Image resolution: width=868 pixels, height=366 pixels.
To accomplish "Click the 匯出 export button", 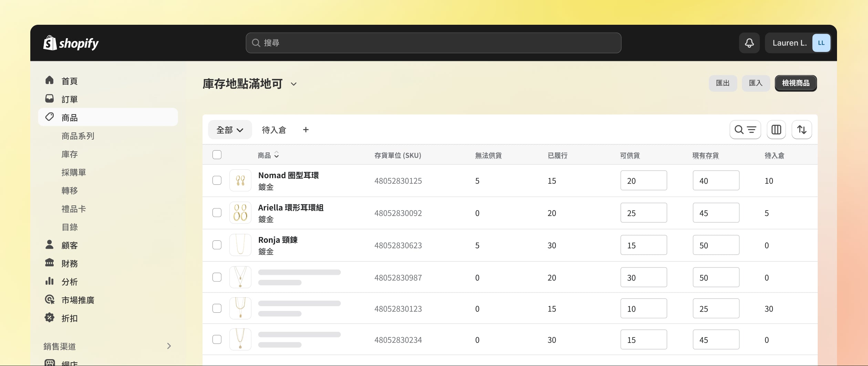I will click(723, 83).
